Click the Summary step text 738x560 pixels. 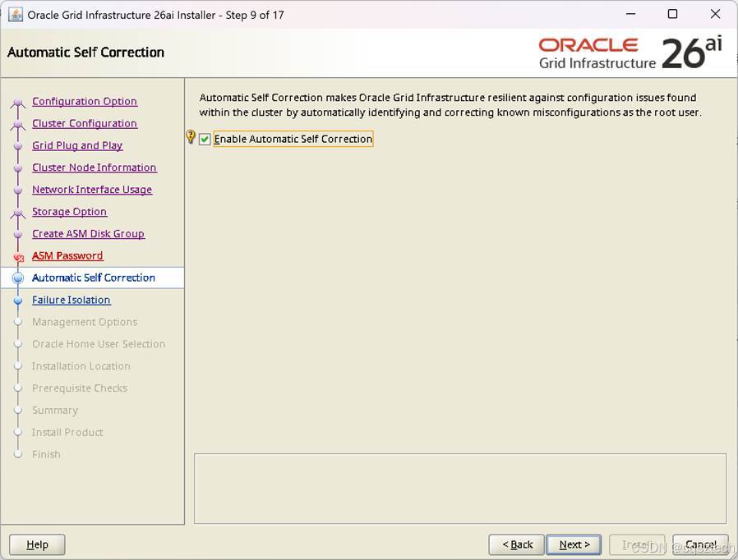[x=54, y=411]
